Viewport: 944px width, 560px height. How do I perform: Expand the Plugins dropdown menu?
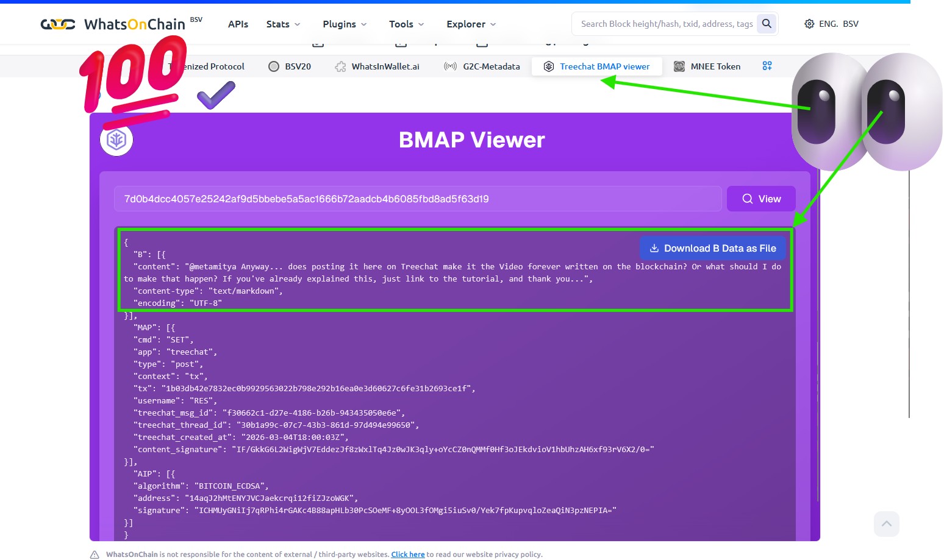(x=345, y=24)
